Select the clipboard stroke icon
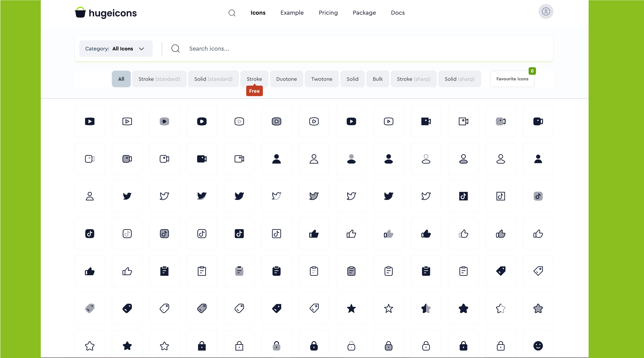This screenshot has height=358, width=644. [x=202, y=271]
